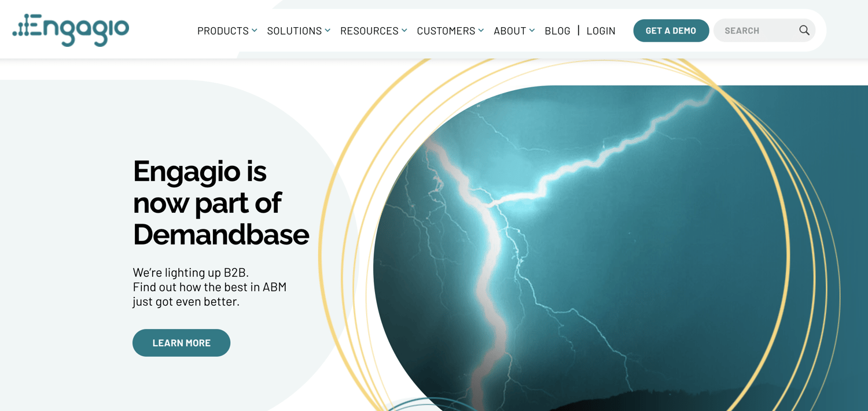Select the Solutions menu label

click(294, 31)
